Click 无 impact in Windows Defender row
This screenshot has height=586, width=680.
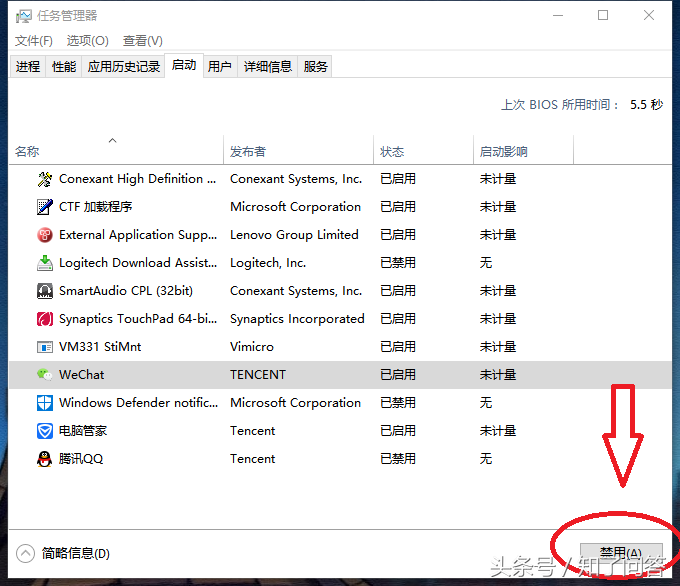pyautogui.click(x=486, y=403)
